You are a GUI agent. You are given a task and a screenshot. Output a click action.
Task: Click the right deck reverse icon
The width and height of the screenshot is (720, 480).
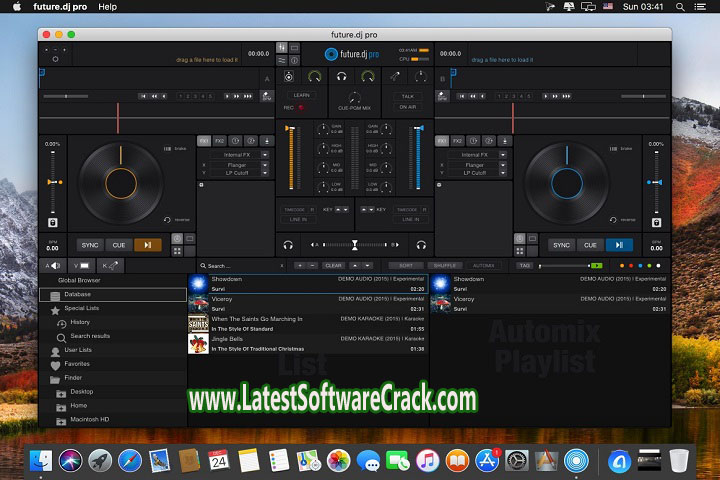(x=614, y=220)
